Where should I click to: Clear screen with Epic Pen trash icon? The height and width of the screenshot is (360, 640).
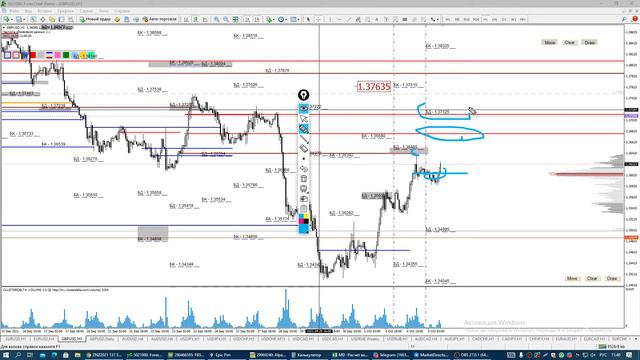click(x=303, y=178)
